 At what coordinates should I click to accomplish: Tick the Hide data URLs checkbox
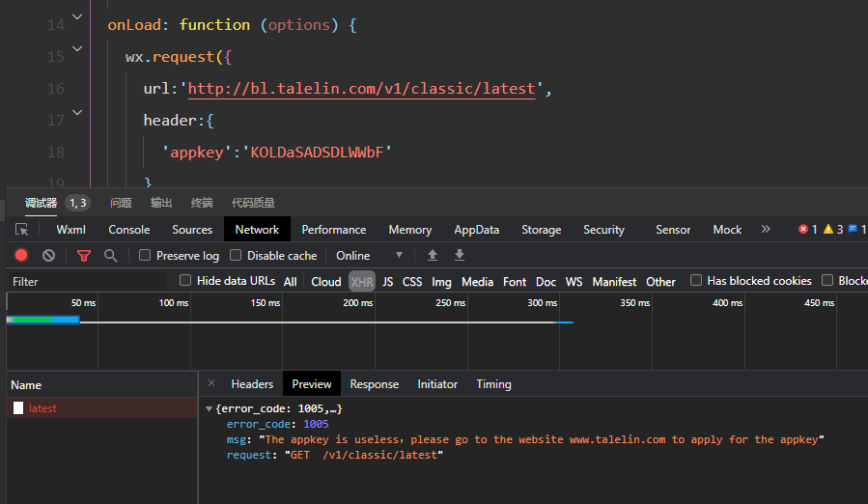click(185, 281)
